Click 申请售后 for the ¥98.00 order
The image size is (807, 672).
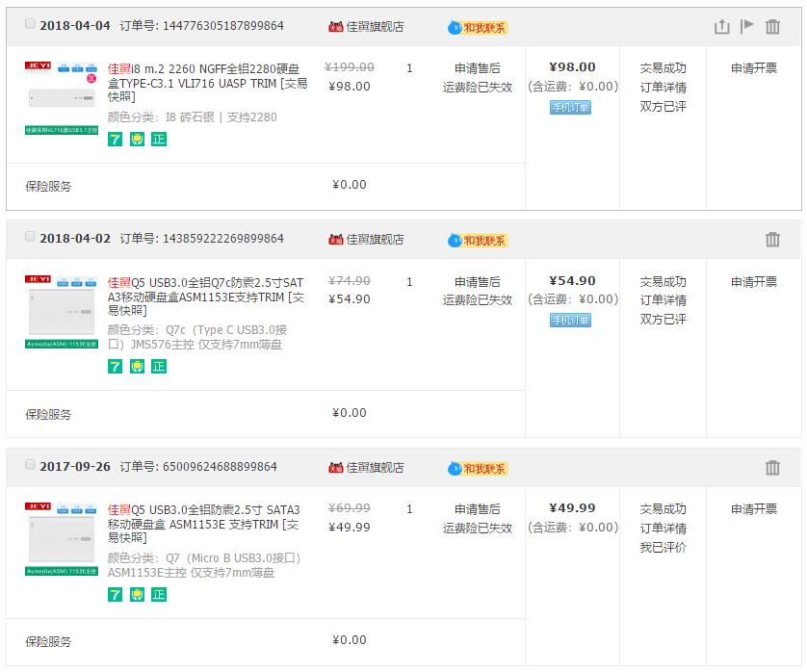tap(477, 68)
